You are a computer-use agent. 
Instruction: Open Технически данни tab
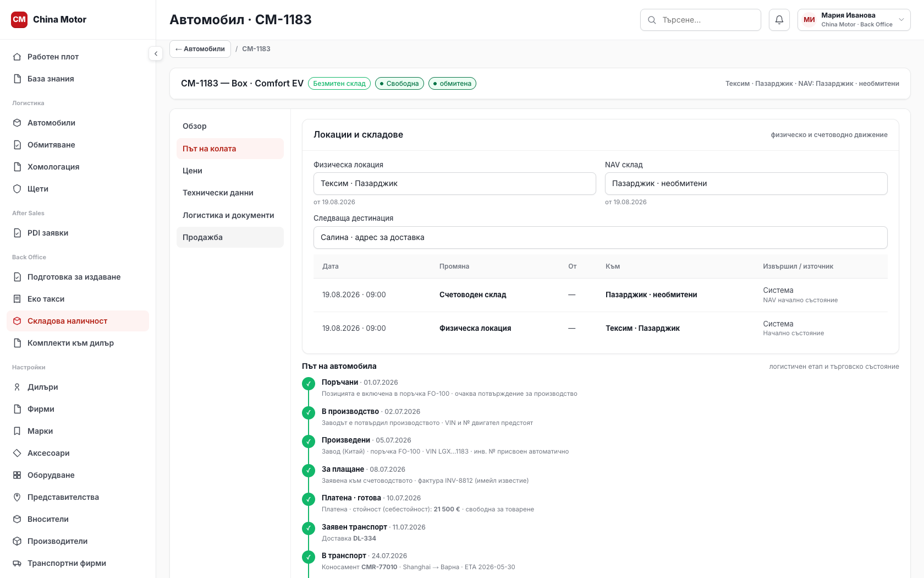click(x=230, y=193)
